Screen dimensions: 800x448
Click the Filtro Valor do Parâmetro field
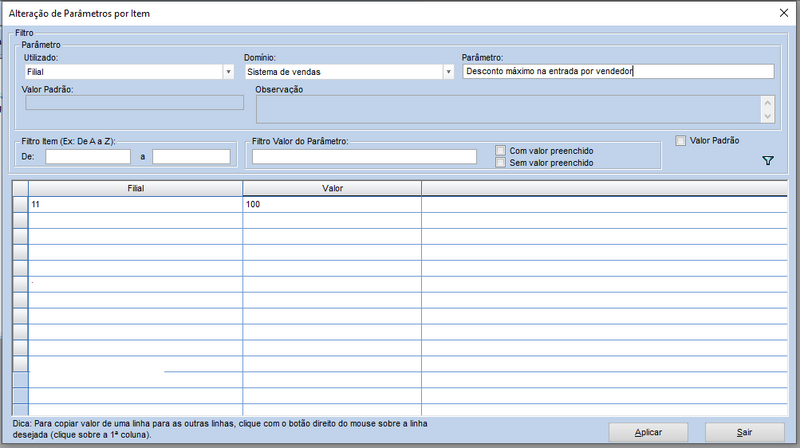pyautogui.click(x=364, y=157)
